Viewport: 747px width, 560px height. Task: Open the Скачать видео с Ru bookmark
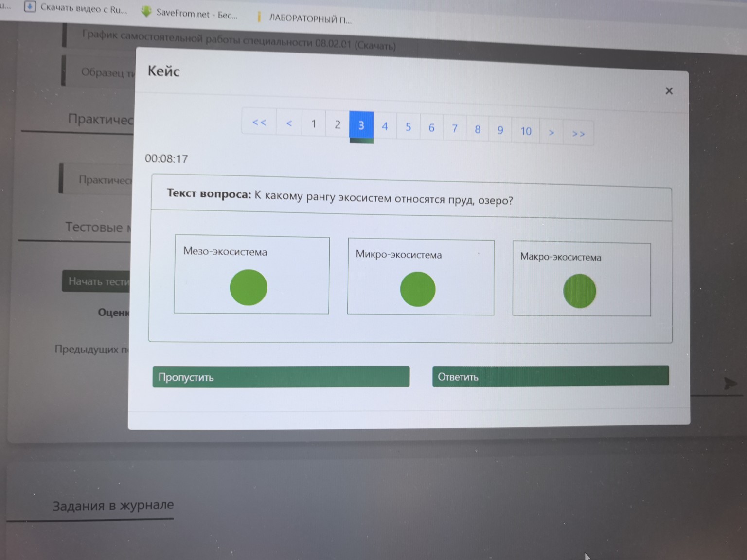(77, 8)
